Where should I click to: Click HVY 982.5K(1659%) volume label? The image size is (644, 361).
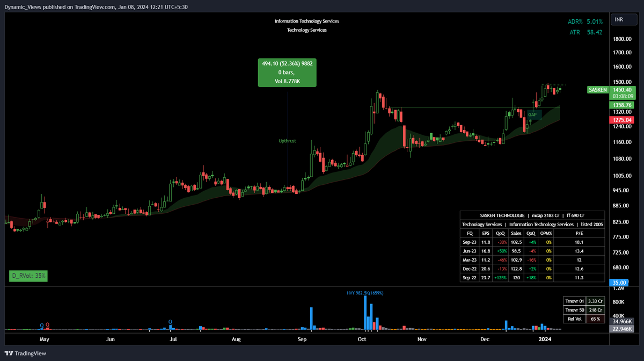coord(365,293)
